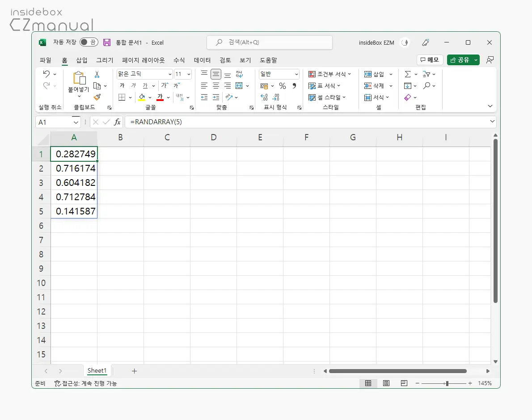Screen dimensions: 532x420
Task: Click the Save floppy icon
Action: [x=107, y=42]
